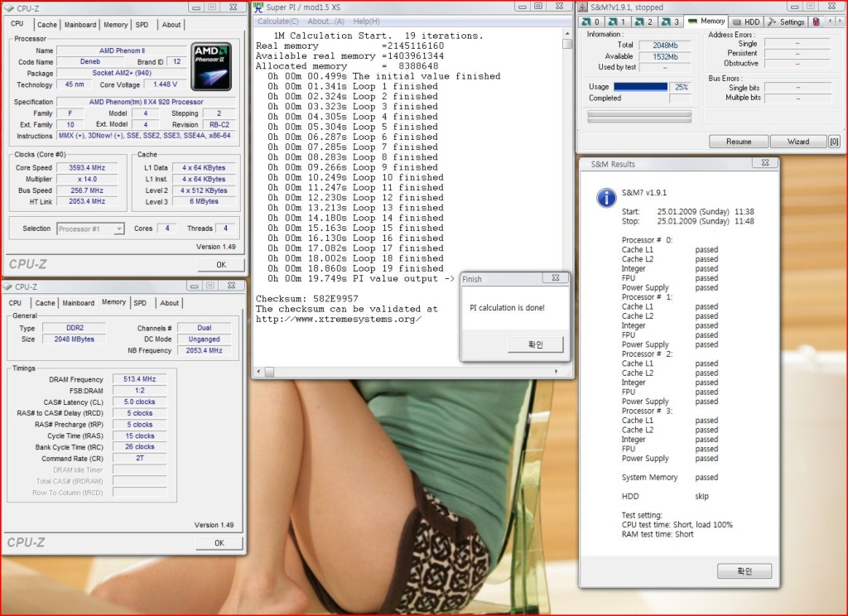This screenshot has width=848, height=616.
Task: Click the Code Name value Deneb
Action: tap(89, 61)
